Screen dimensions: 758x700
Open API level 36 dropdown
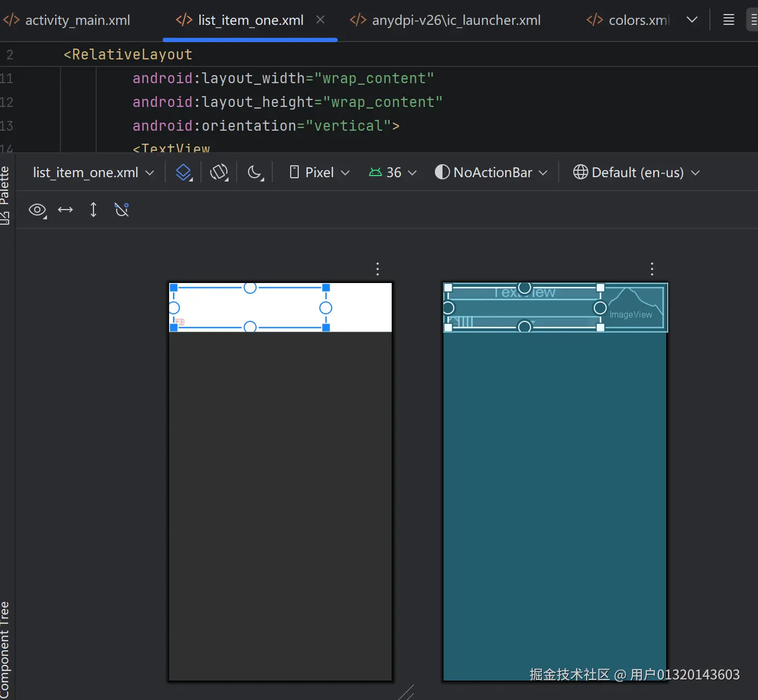click(x=393, y=172)
